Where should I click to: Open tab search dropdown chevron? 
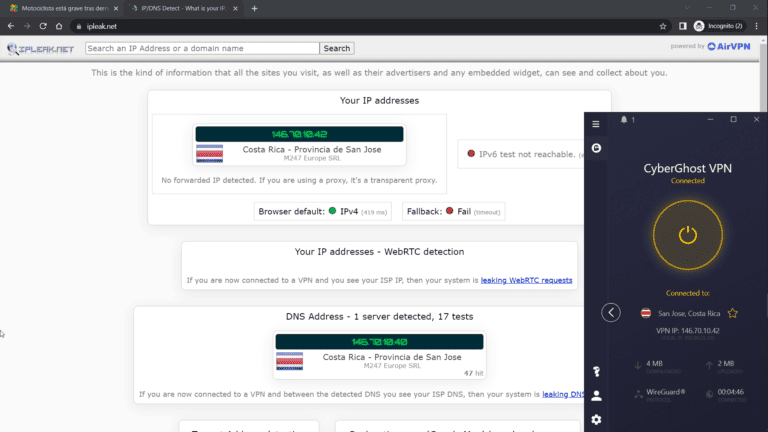point(687,8)
